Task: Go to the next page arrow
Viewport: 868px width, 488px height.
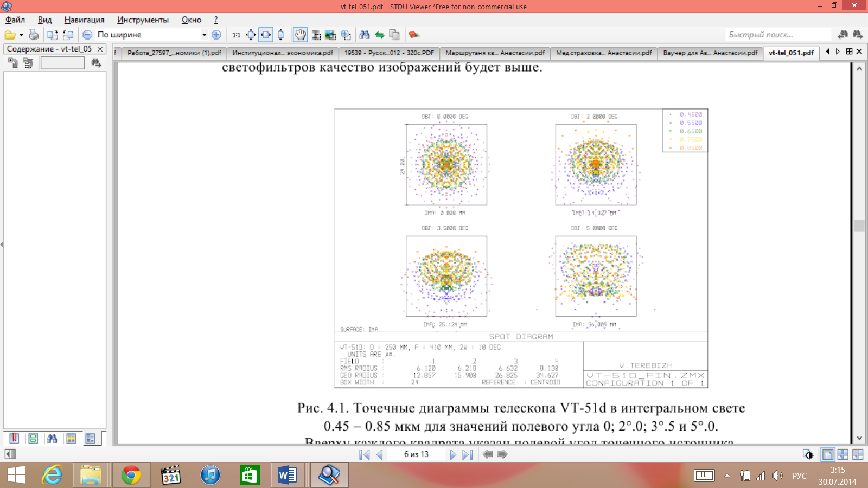Action: click(452, 454)
